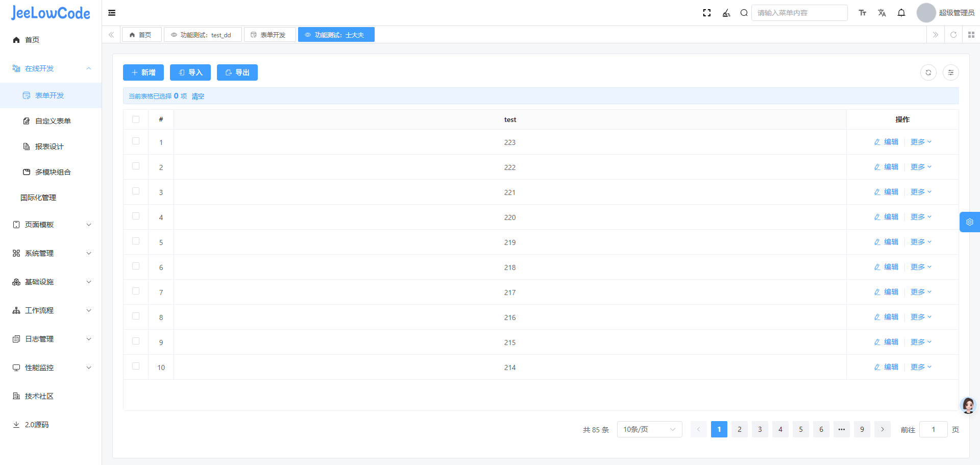The width and height of the screenshot is (980, 465).
Task: Click the 新增 button
Action: click(x=143, y=72)
